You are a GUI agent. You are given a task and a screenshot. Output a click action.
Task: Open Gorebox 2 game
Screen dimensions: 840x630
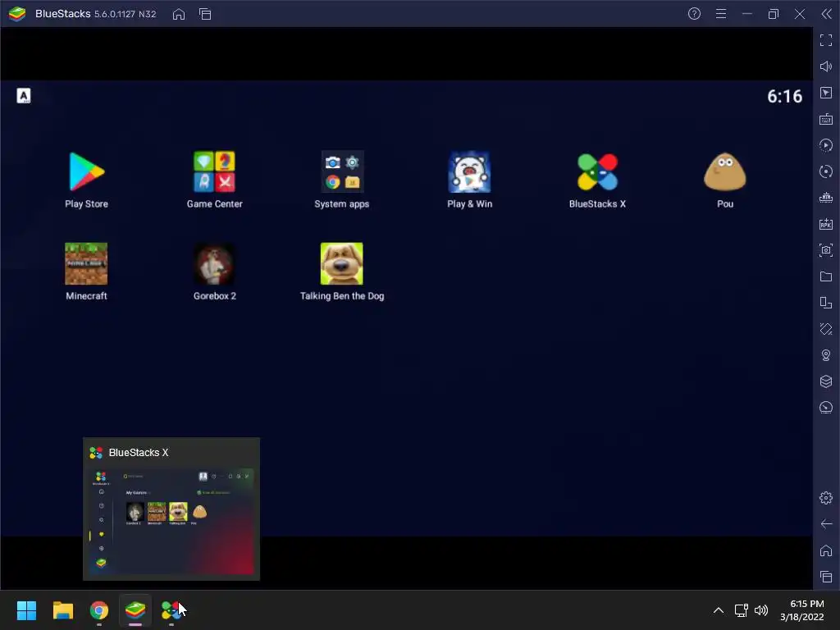(x=214, y=263)
